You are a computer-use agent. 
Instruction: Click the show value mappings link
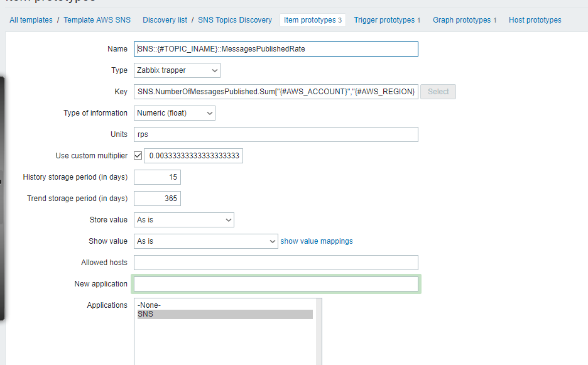tap(317, 241)
